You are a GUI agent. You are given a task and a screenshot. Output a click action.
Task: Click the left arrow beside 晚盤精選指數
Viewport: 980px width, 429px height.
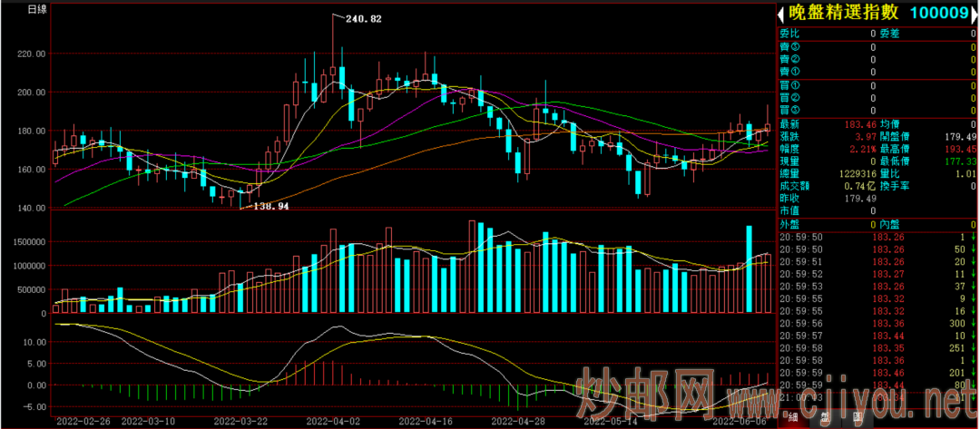pyautogui.click(x=779, y=13)
